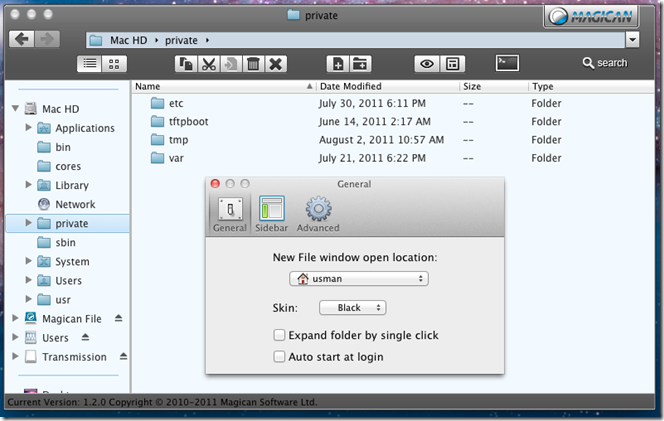Click the new folder icon

pos(360,64)
